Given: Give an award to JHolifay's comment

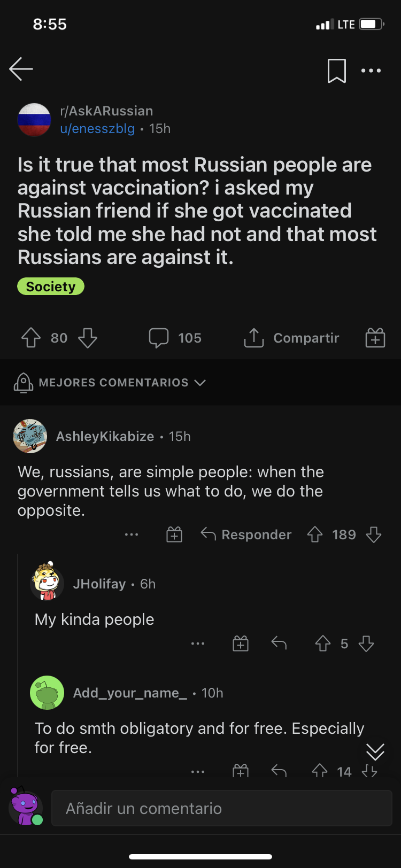Looking at the screenshot, I should click(241, 644).
